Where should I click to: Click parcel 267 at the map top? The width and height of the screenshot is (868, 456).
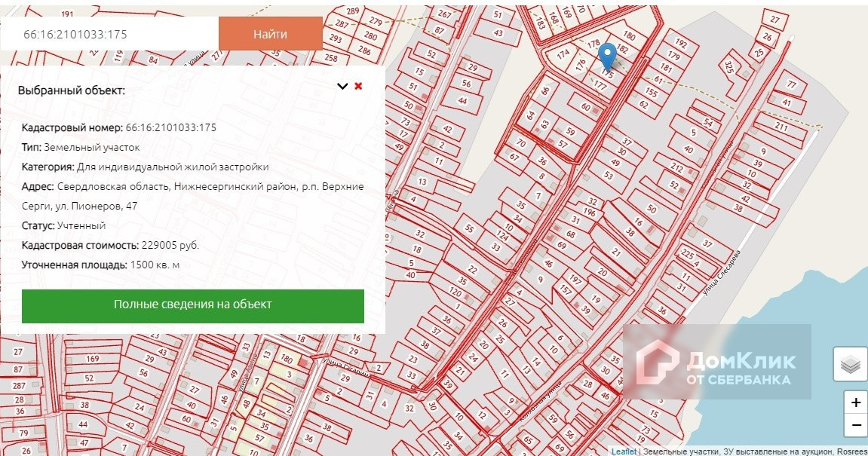444,14
